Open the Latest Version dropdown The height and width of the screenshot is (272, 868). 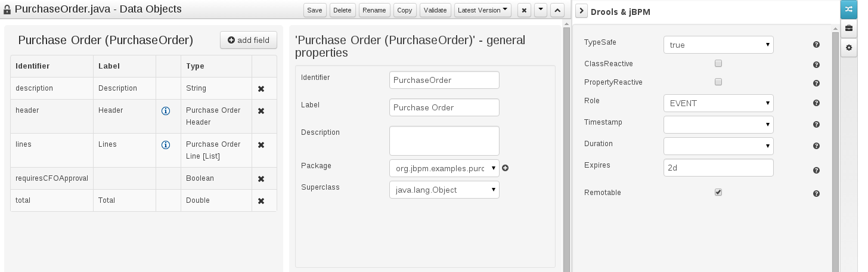coord(483,10)
